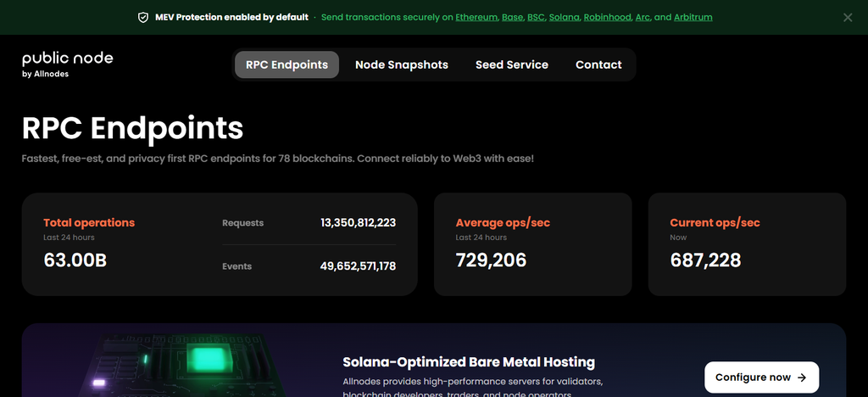Select the RPC Endpoints tab
The image size is (868, 397).
287,64
